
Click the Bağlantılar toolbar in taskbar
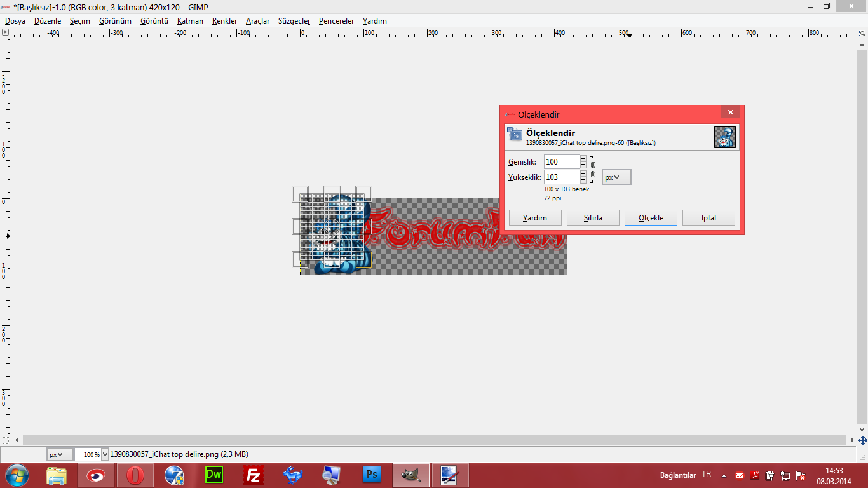[678, 475]
